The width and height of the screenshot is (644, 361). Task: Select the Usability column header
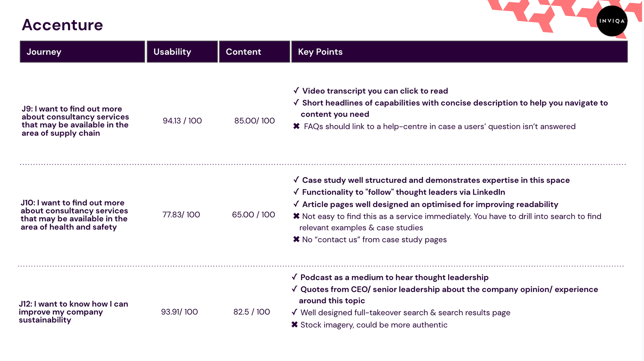tap(182, 52)
